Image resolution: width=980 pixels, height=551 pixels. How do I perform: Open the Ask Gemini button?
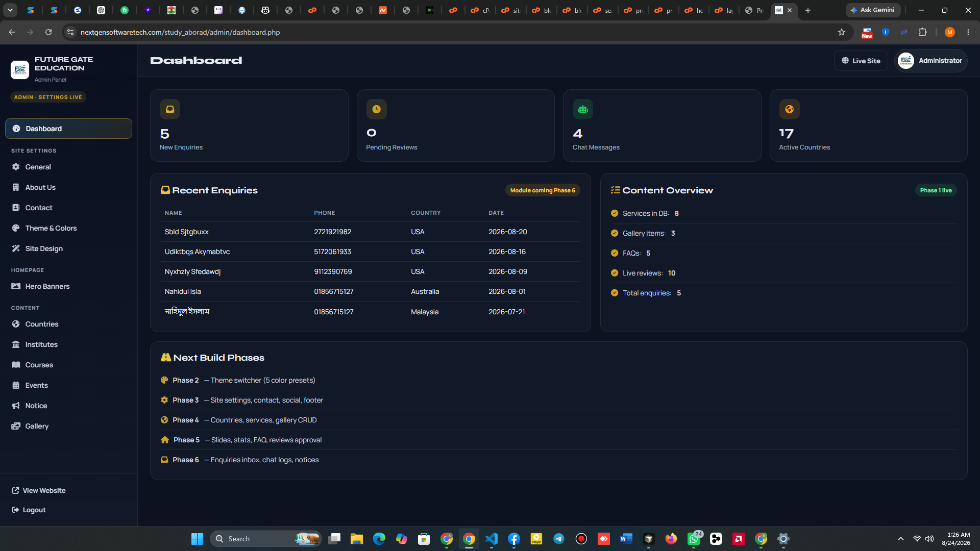[873, 10]
